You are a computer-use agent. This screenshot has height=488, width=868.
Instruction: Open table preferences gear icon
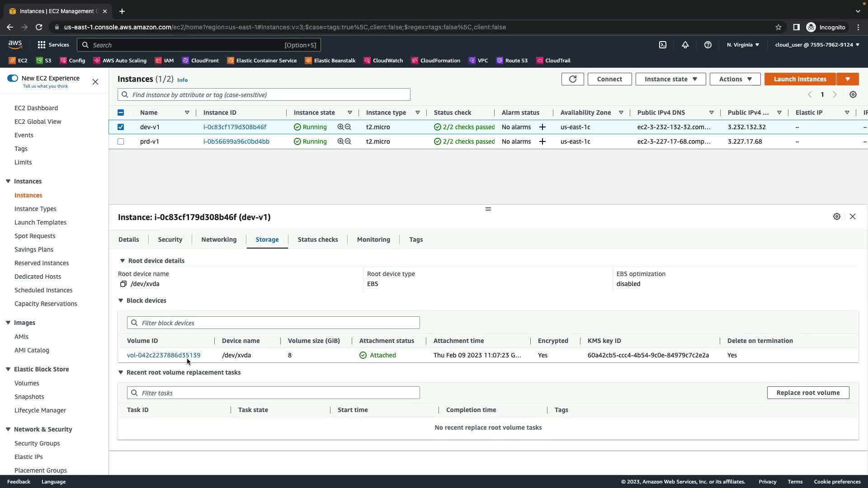coord(853,94)
